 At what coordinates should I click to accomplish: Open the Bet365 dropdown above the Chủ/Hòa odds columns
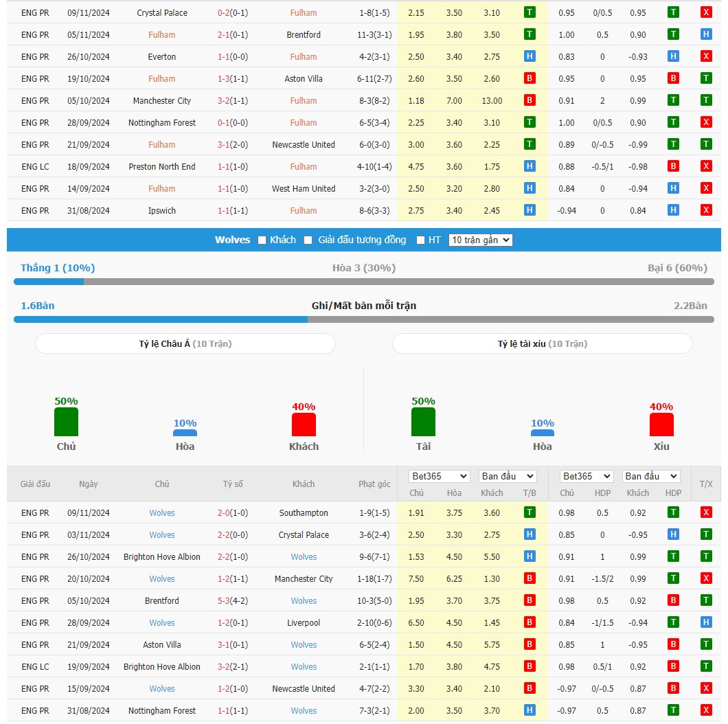point(440,477)
